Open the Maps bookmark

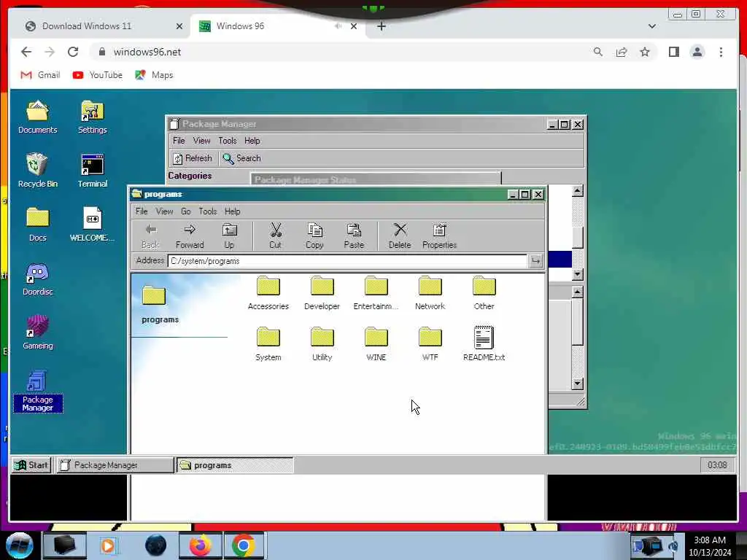[154, 75]
